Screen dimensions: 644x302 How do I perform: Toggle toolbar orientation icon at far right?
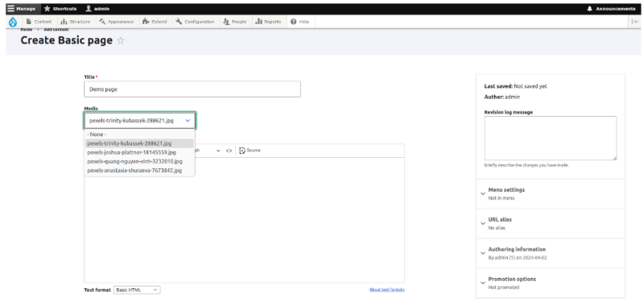tap(634, 22)
